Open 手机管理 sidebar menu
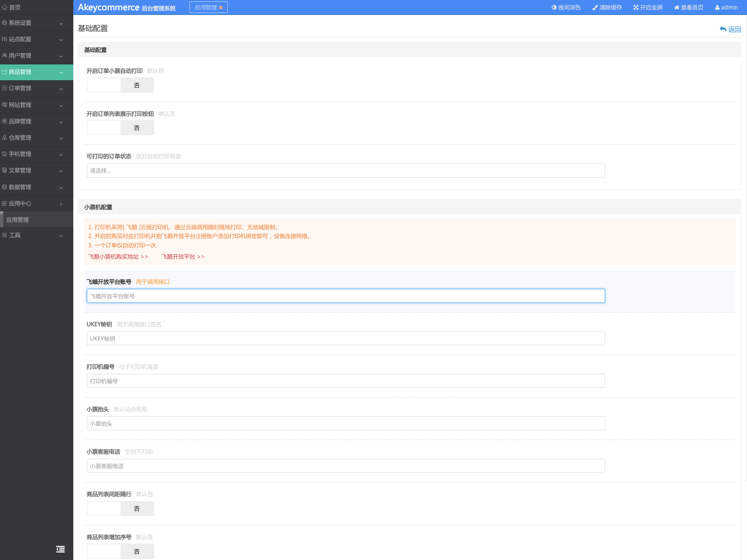Screen dimensions: 747x560 [x=36, y=154]
